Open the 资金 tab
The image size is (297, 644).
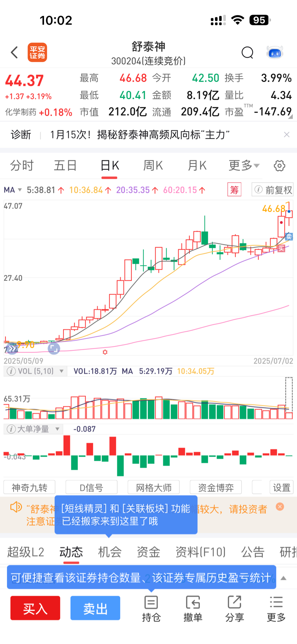[x=148, y=552]
